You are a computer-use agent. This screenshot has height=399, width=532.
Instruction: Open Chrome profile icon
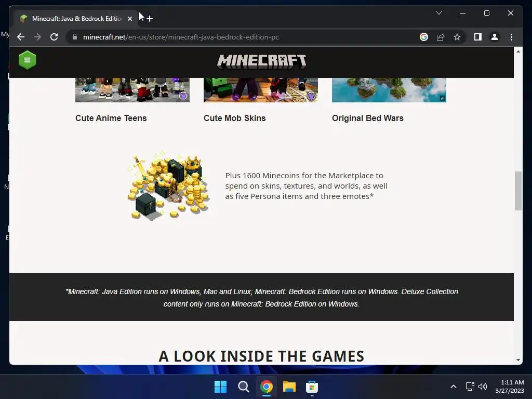[495, 37]
